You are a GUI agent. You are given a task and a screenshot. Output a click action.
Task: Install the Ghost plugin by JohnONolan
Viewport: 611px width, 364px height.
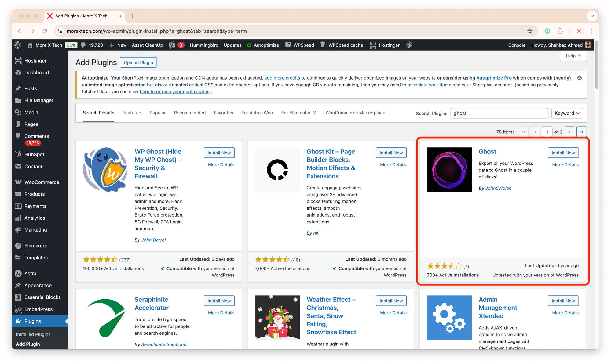coord(563,153)
